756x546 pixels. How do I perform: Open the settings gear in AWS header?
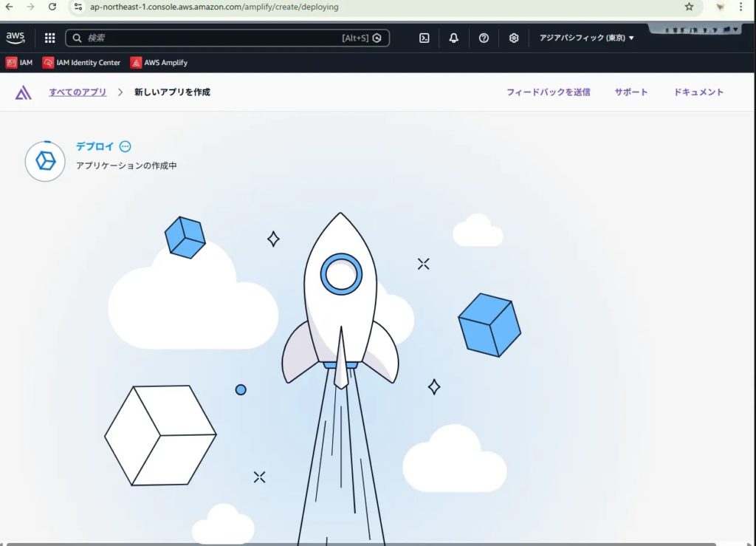[x=514, y=38]
